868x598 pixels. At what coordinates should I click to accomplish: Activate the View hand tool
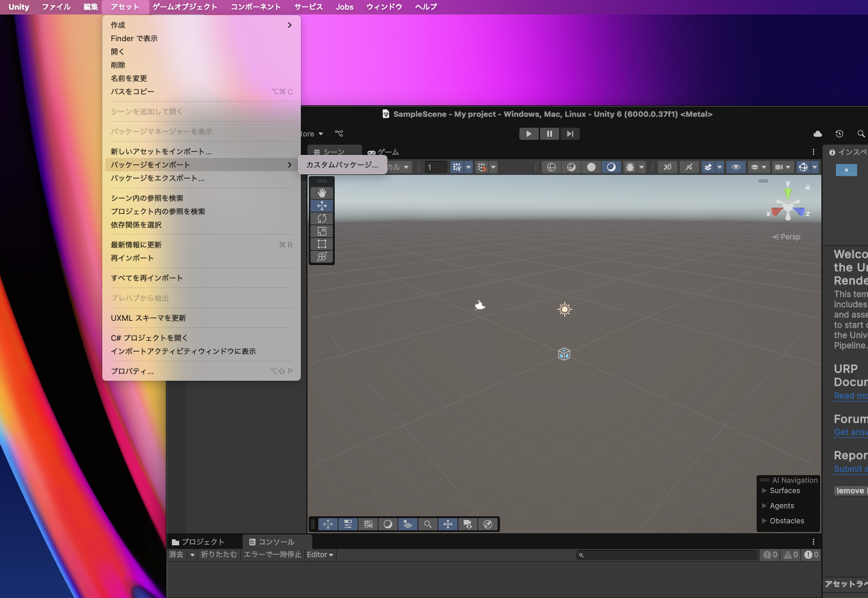(322, 192)
